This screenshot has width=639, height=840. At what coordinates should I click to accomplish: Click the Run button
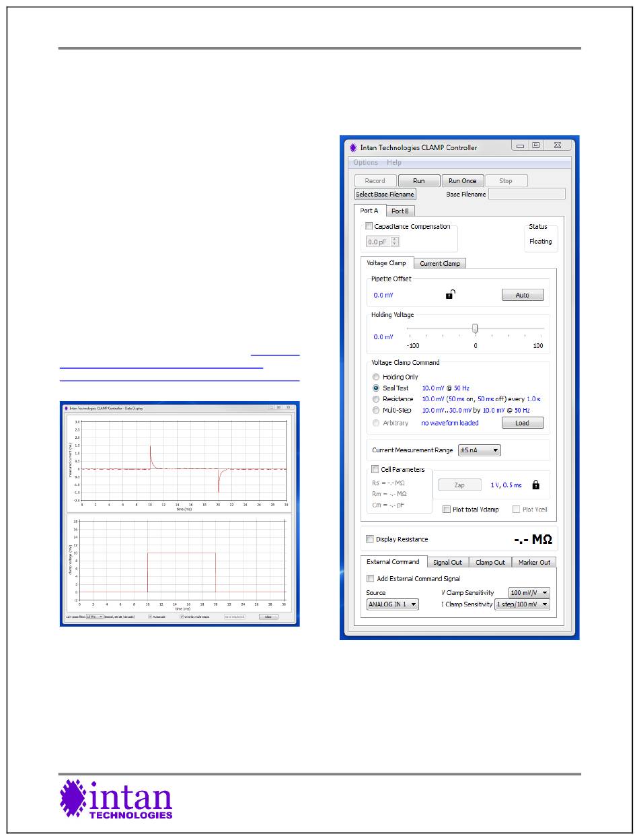[x=419, y=181]
